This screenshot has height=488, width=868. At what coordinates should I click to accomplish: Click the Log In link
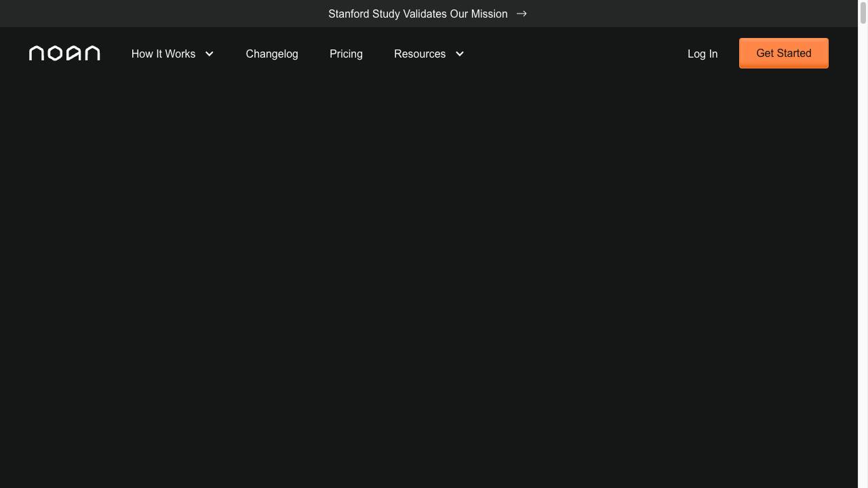coord(703,54)
